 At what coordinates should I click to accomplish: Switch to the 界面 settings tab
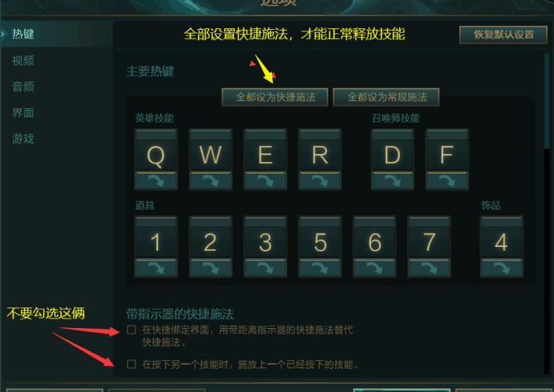tap(23, 113)
